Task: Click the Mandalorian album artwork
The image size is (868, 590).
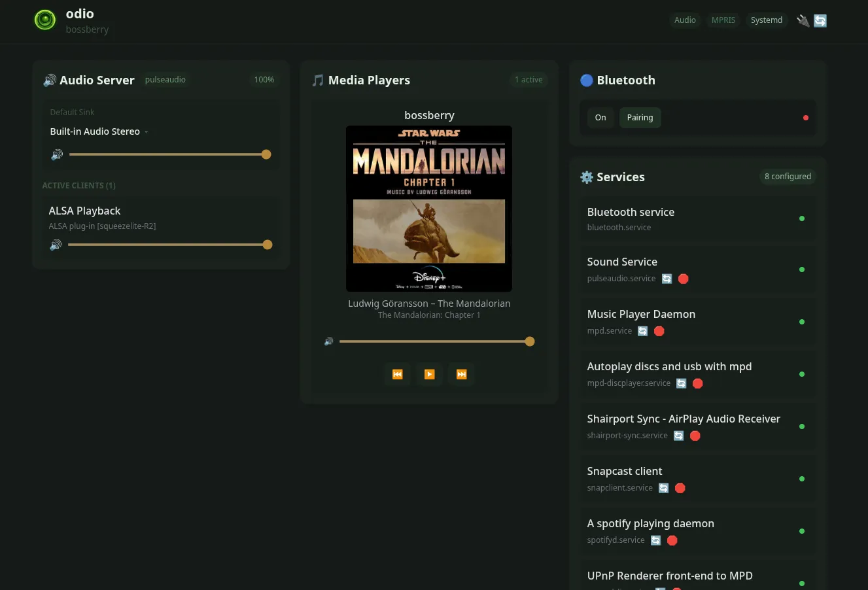Action: [x=429, y=208]
